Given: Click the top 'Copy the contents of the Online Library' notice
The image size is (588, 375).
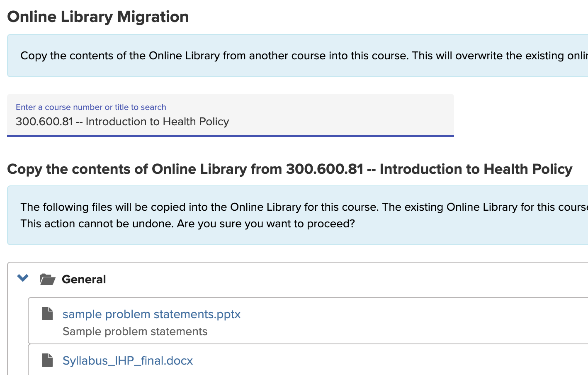Looking at the screenshot, I should click(304, 56).
